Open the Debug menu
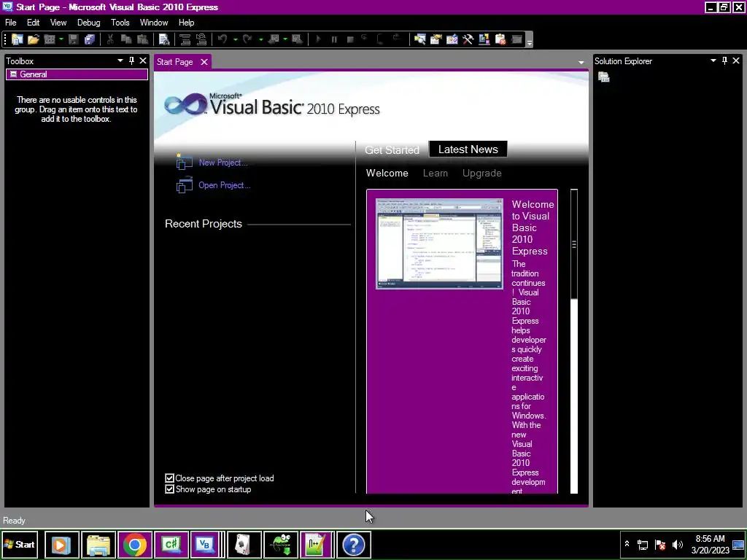This screenshot has width=747, height=560. 88,23
